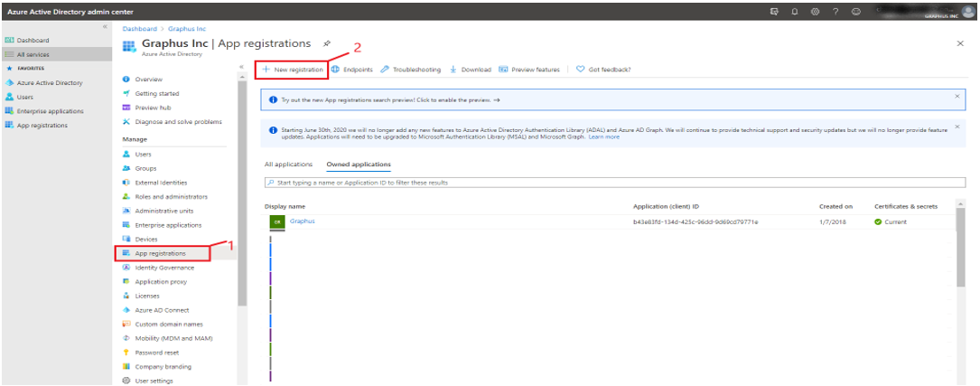Collapse the left navigation sidebar

point(105,27)
